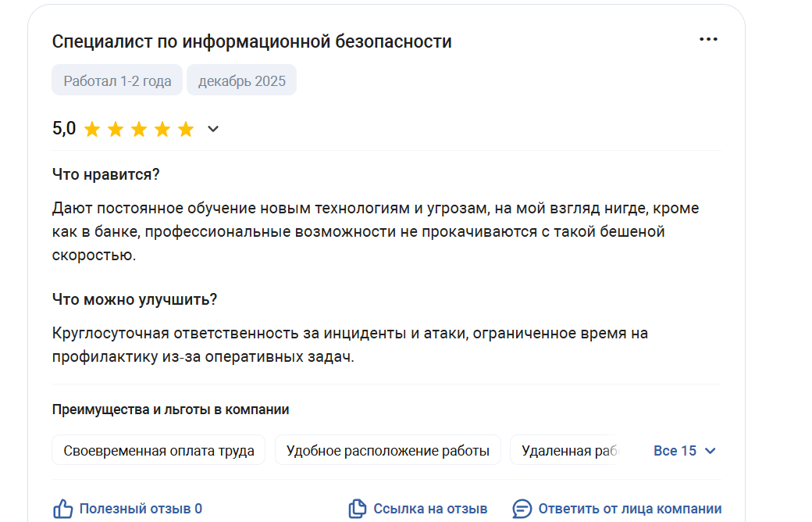The height and width of the screenshot is (522, 812).
Task: Click the fifth rating star
Action: 186,130
